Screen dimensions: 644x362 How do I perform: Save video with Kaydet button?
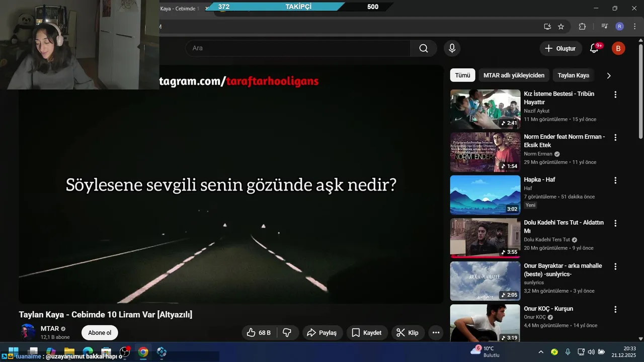367,333
